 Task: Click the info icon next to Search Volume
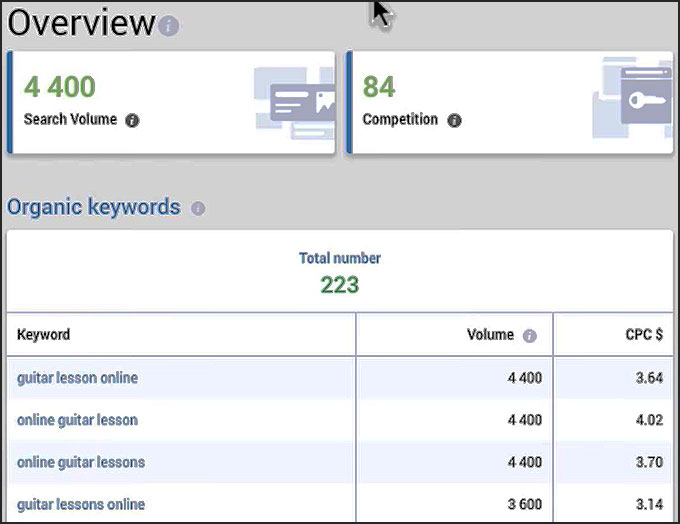pyautogui.click(x=132, y=120)
